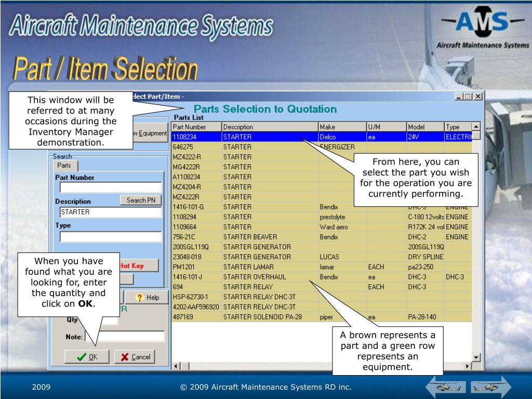Close the Select Part/Item window

click(478, 96)
